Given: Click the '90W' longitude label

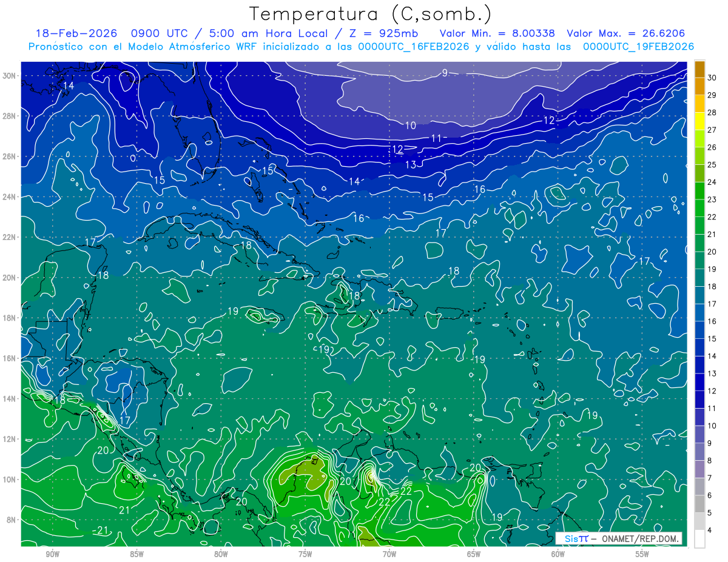Looking at the screenshot, I should (x=52, y=554).
